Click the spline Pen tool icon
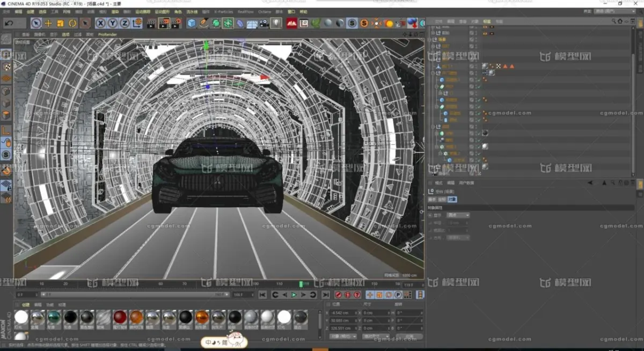This screenshot has width=644, height=351. coord(204,23)
